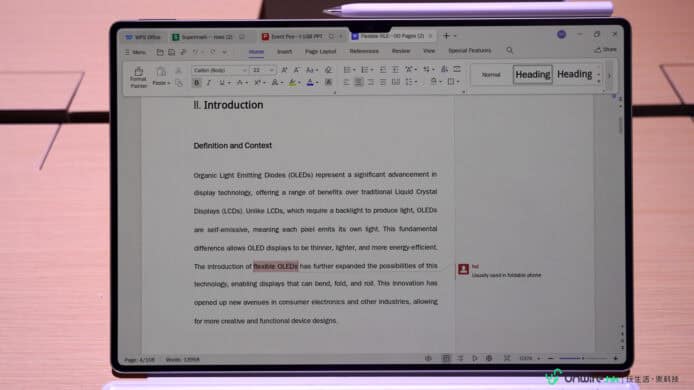Image resolution: width=694 pixels, height=390 pixels.
Task: Click the new tab plus icon
Action: [446, 36]
